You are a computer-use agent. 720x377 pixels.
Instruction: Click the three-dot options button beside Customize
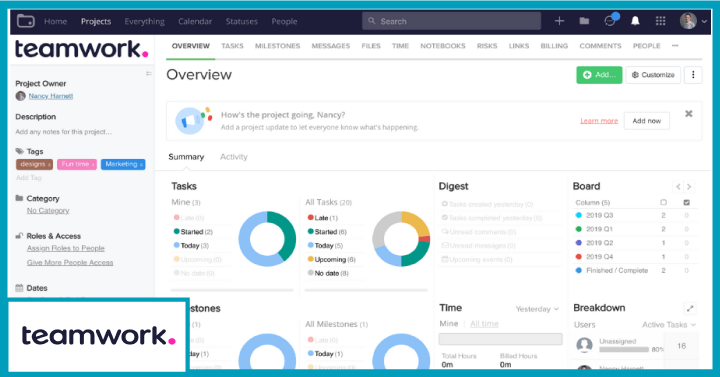(x=693, y=75)
